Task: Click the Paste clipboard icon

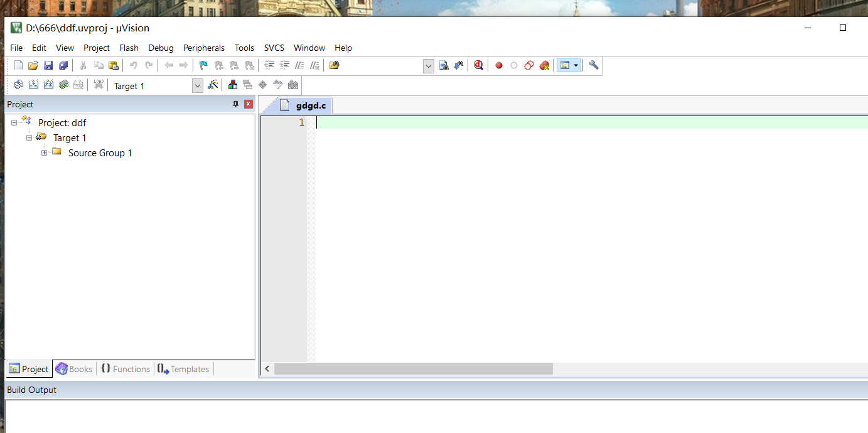Action: pos(114,65)
